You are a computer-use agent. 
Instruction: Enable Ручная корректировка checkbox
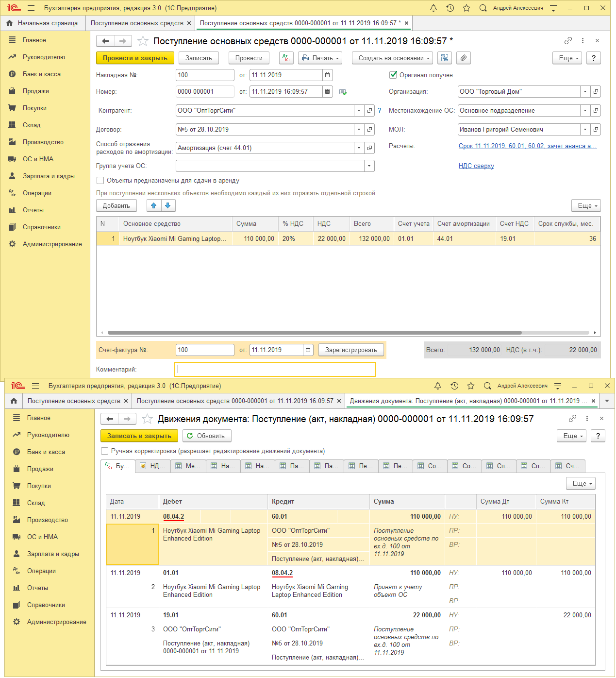pos(104,451)
